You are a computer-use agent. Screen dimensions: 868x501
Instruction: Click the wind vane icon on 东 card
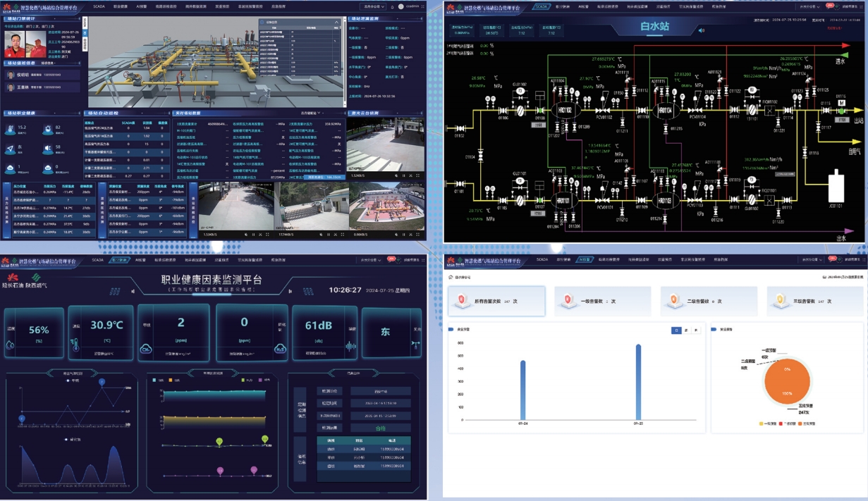(x=417, y=343)
